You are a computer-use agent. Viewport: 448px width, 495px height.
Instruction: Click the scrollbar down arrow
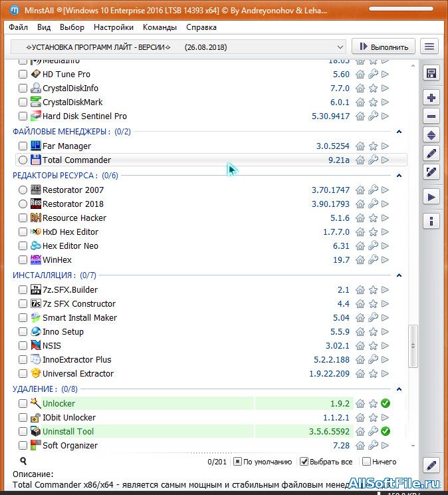coord(413,446)
